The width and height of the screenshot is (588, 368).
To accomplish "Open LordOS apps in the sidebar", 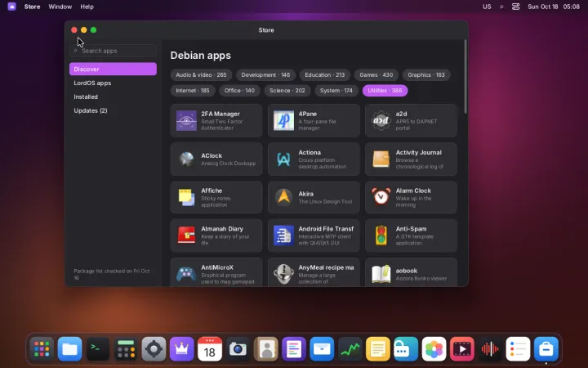I will [113, 83].
